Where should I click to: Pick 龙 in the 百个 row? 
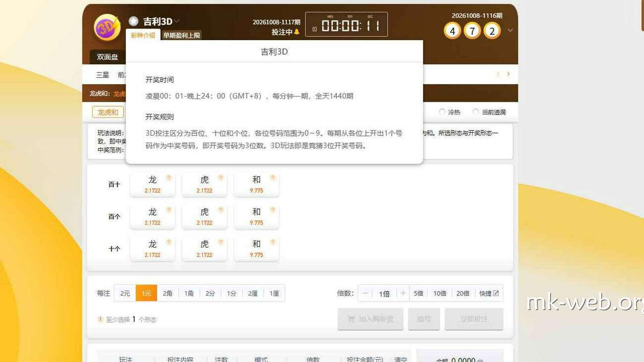pos(153,216)
